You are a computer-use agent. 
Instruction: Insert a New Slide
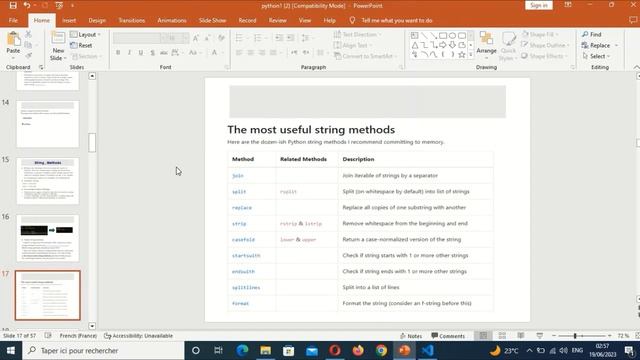point(58,46)
